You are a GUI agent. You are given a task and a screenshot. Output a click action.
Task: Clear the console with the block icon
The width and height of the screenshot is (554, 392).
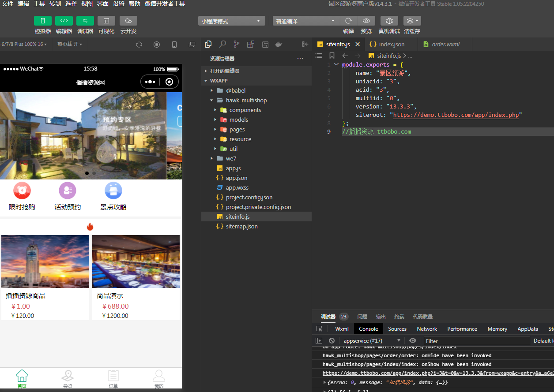coord(332,340)
